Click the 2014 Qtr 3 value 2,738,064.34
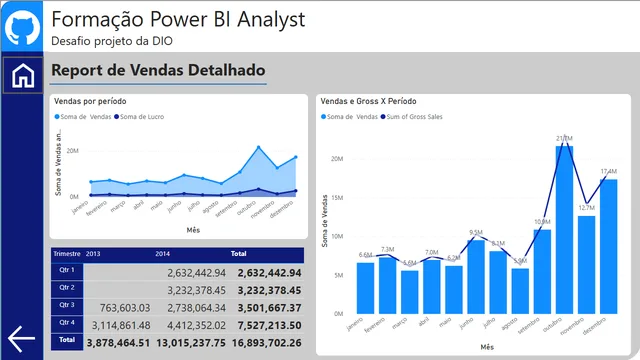 click(x=196, y=308)
